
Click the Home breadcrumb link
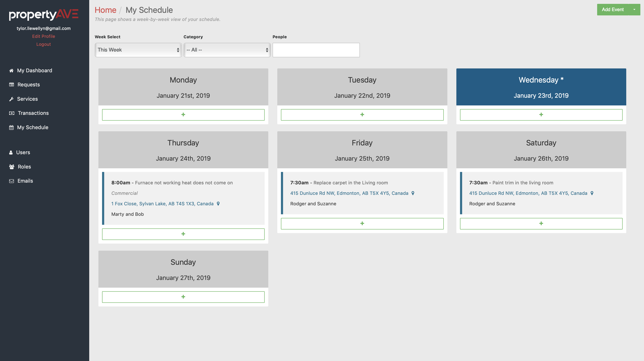coord(105,10)
